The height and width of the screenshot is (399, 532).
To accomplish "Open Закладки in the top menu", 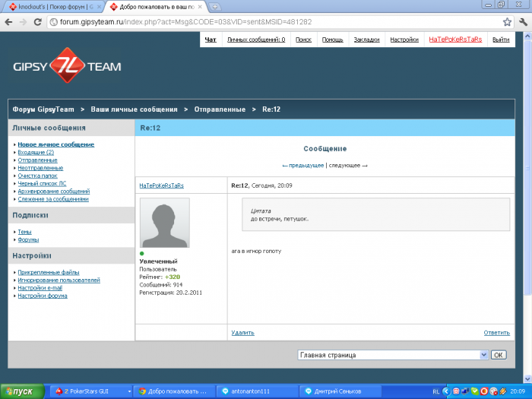I will click(366, 40).
